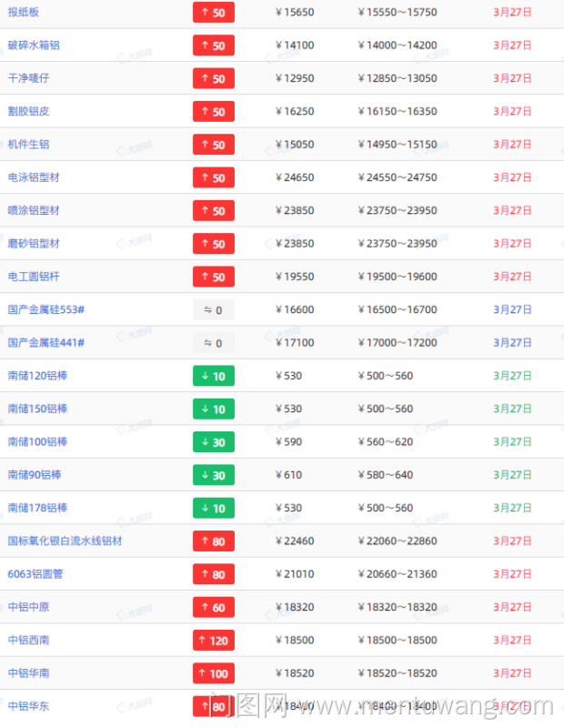Open the 国标氧化银白流水线铝材 link
This screenshot has width=564, height=728.
pos(65,541)
